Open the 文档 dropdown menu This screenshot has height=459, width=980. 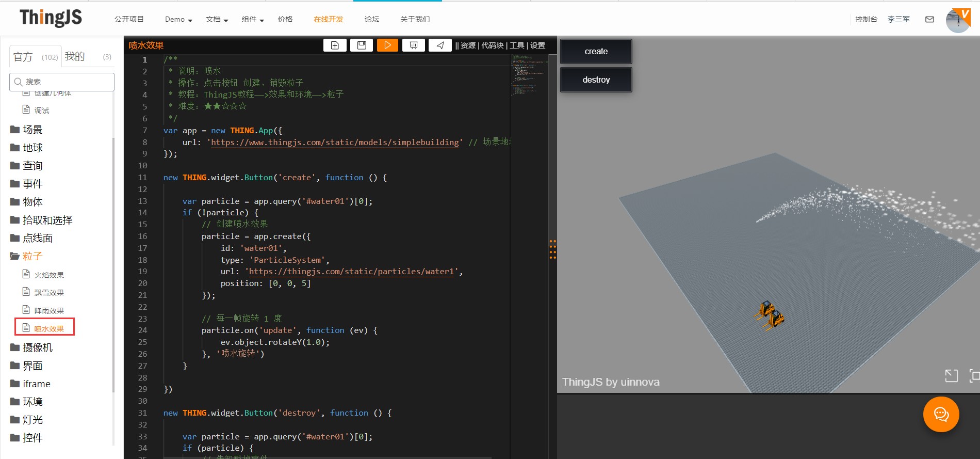pyautogui.click(x=217, y=19)
